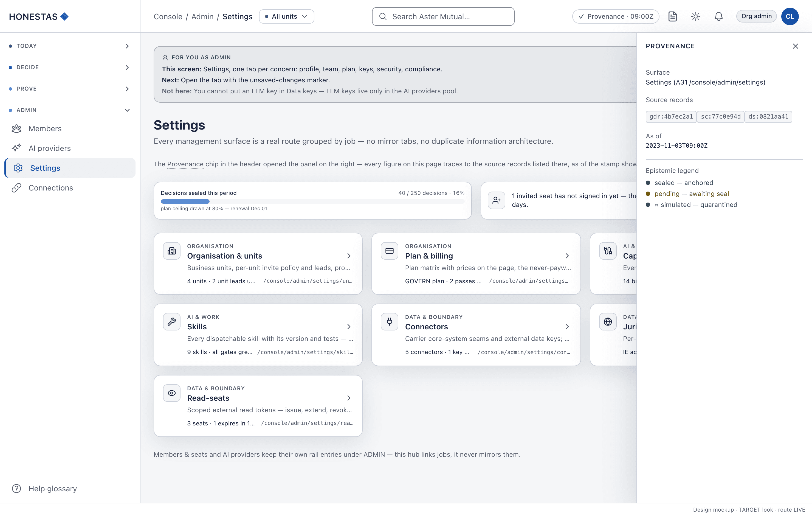Click the /console/admin/settings/skil… route path

pyautogui.click(x=305, y=352)
